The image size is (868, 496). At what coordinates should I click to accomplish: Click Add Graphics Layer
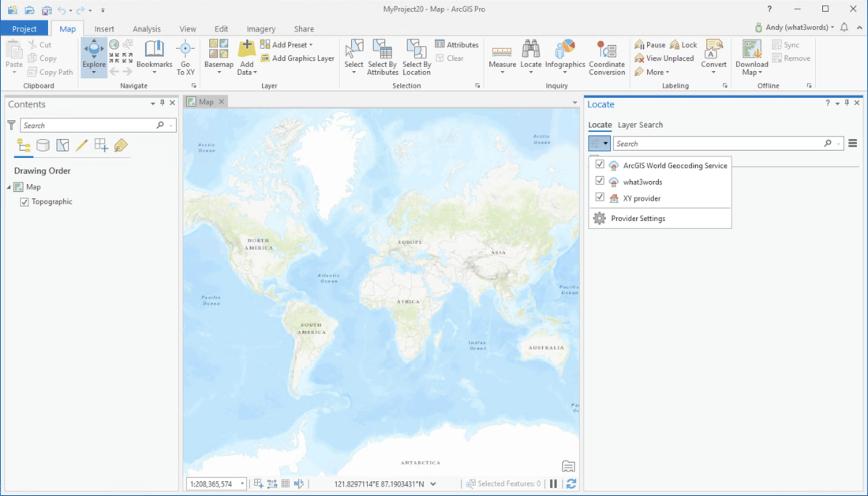pos(297,58)
